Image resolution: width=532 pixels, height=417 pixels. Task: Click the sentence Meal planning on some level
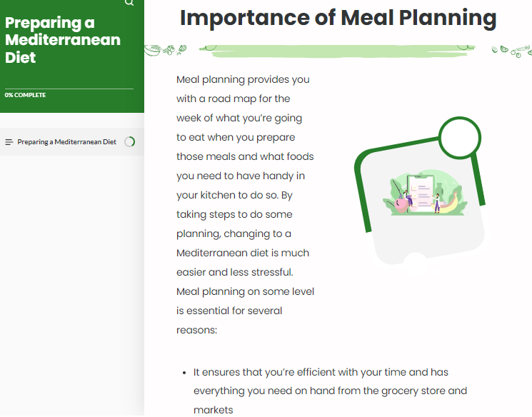(x=245, y=311)
